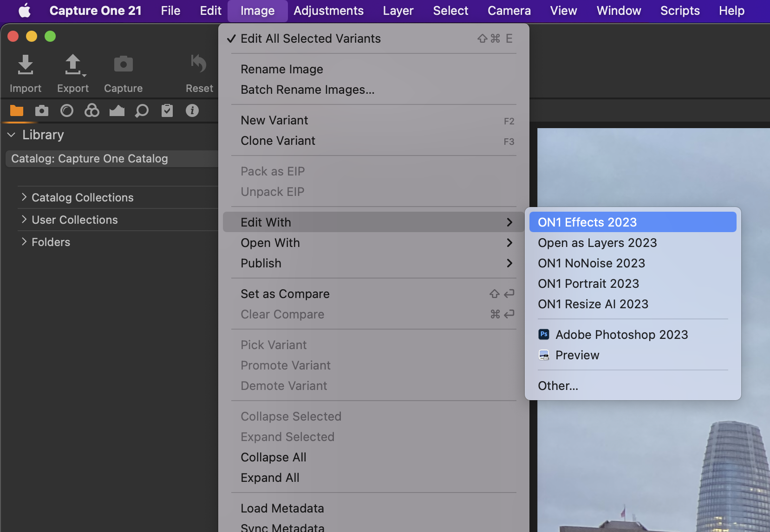770x532 pixels.
Task: Open the Capture camera tool tab
Action: tap(42, 110)
